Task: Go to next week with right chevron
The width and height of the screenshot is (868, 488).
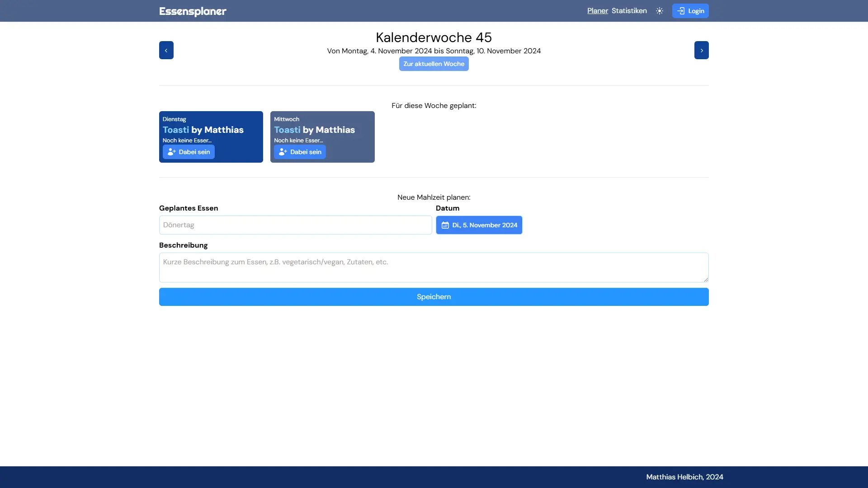Action: point(701,50)
